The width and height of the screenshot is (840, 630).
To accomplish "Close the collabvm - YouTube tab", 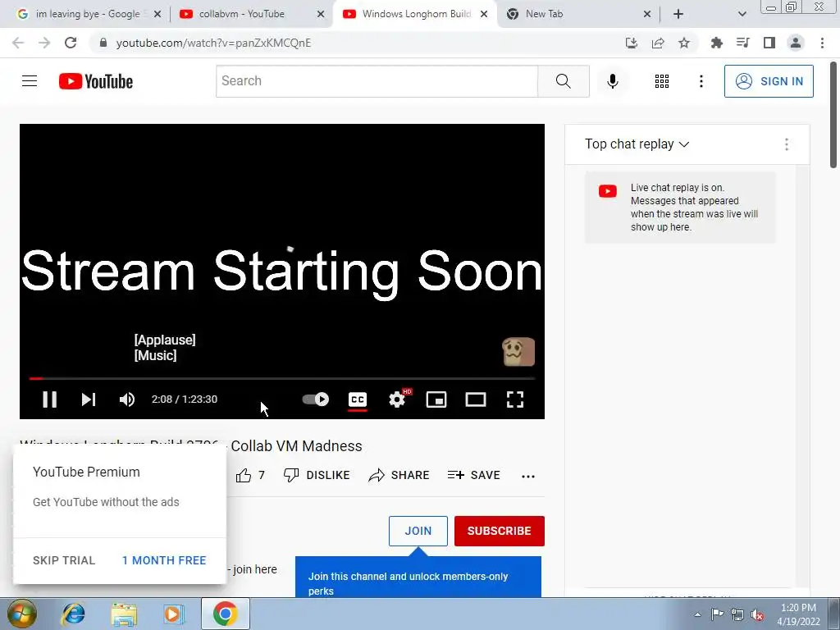I will click(321, 14).
